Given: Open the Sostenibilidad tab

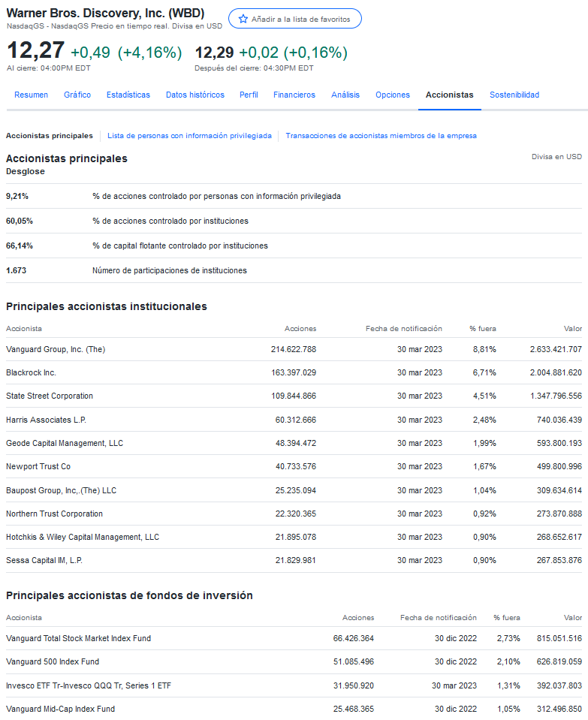Looking at the screenshot, I should [514, 95].
